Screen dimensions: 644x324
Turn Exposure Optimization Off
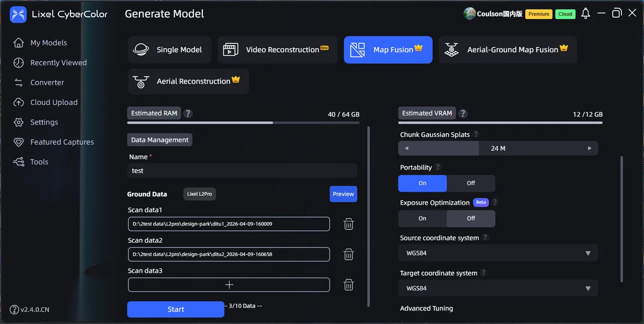tap(471, 218)
